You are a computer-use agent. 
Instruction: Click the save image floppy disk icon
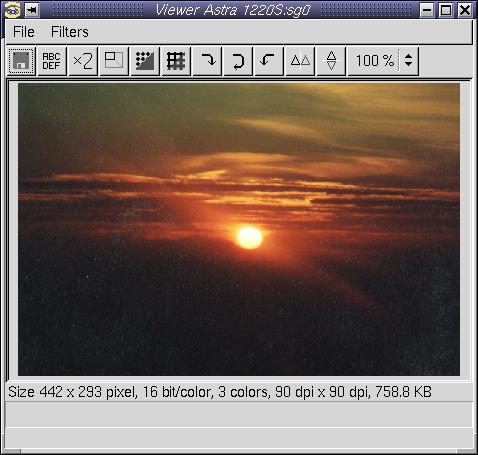21,61
